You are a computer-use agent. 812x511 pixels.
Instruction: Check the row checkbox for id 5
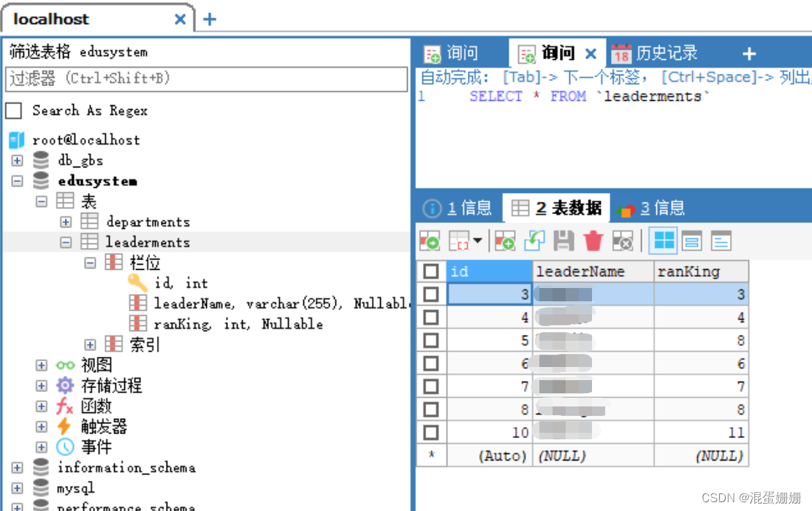(x=431, y=340)
